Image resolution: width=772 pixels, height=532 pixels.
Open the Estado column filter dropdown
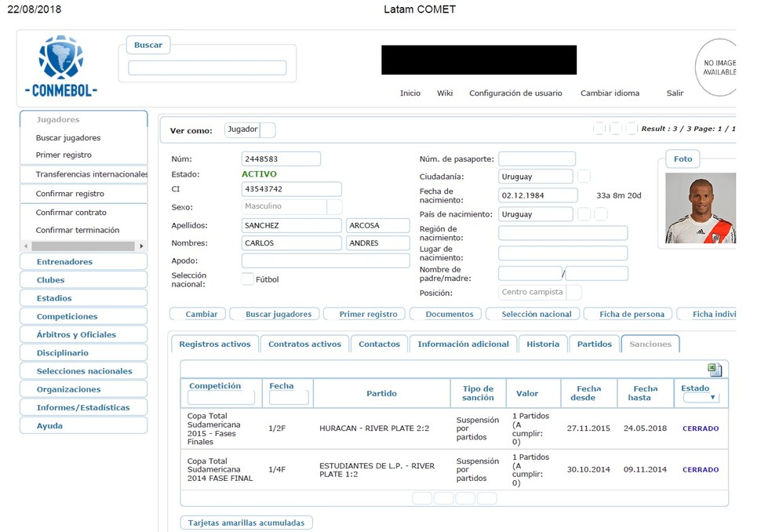point(701,398)
